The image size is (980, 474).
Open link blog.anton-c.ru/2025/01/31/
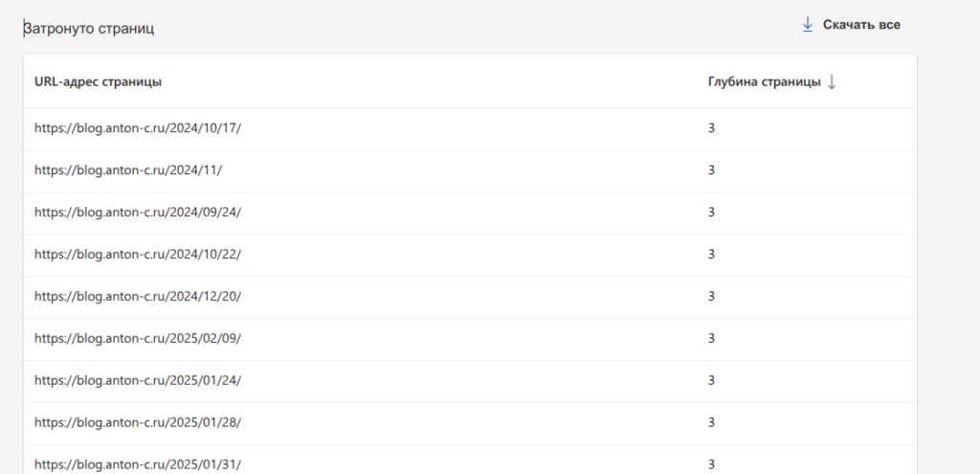[138, 464]
